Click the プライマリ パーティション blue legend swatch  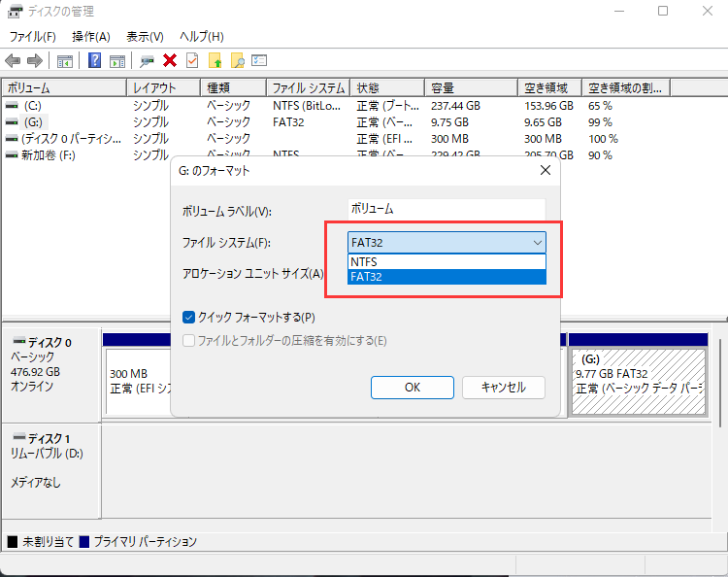coord(84,542)
